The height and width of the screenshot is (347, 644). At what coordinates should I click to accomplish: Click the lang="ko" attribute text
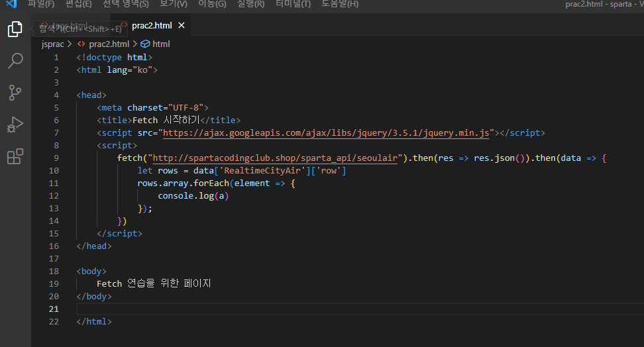pos(130,70)
